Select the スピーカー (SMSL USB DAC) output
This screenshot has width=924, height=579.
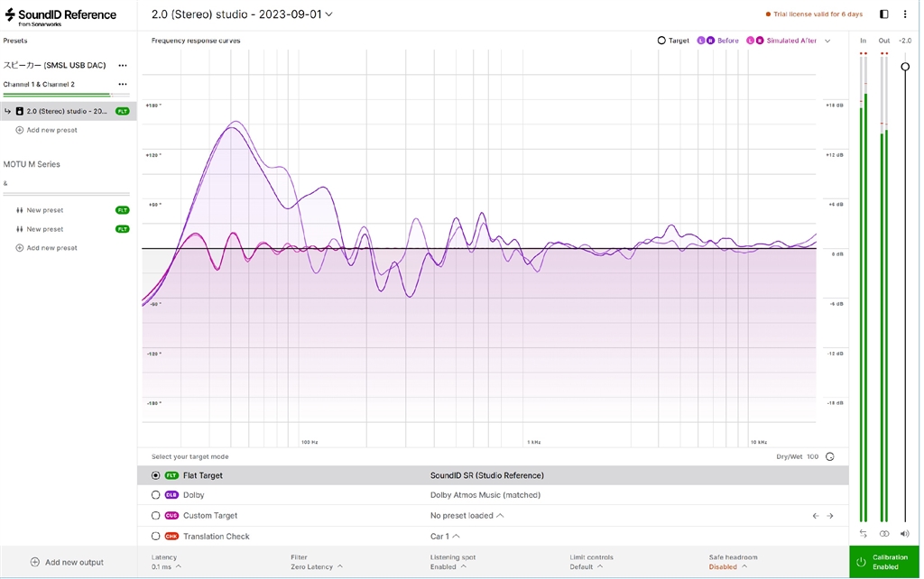pos(54,65)
